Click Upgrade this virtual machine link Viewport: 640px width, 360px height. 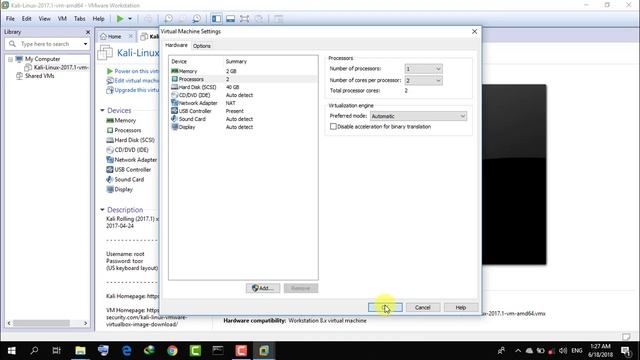click(x=133, y=90)
